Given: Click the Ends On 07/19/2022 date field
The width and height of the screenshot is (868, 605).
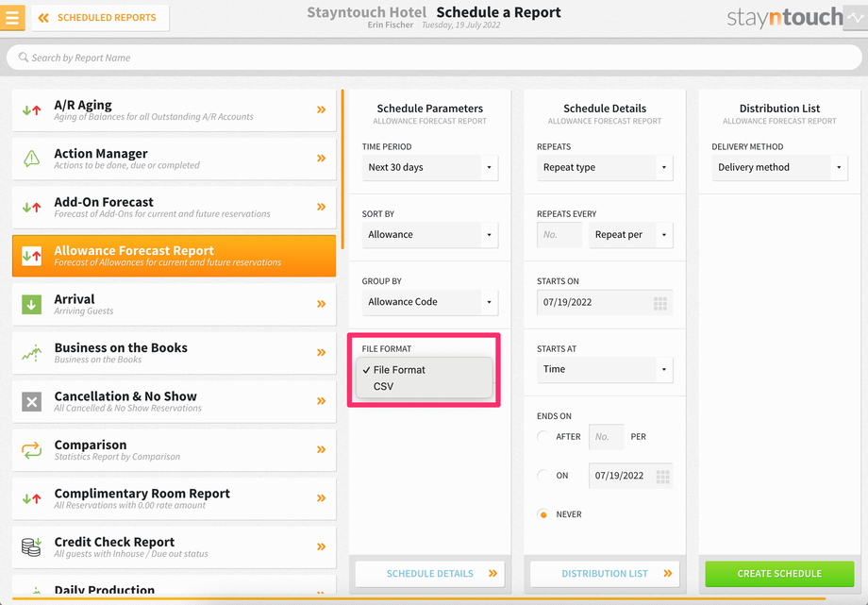Looking at the screenshot, I should coord(630,476).
